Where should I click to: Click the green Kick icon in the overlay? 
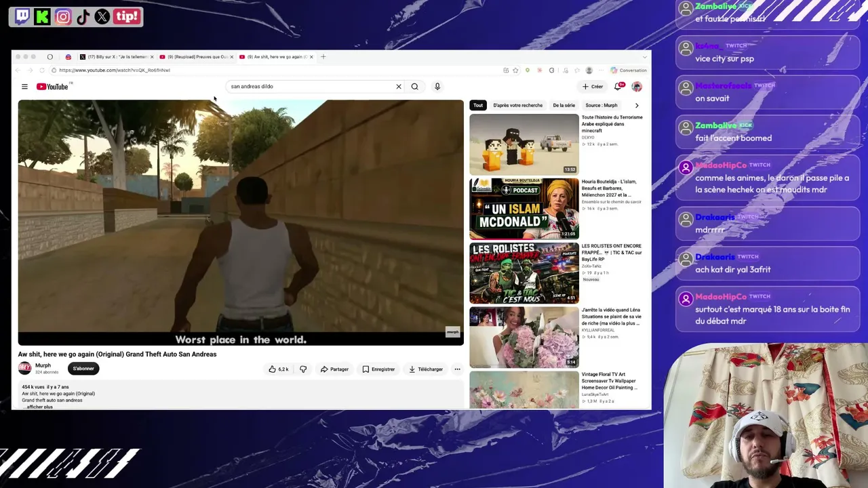pos(42,16)
